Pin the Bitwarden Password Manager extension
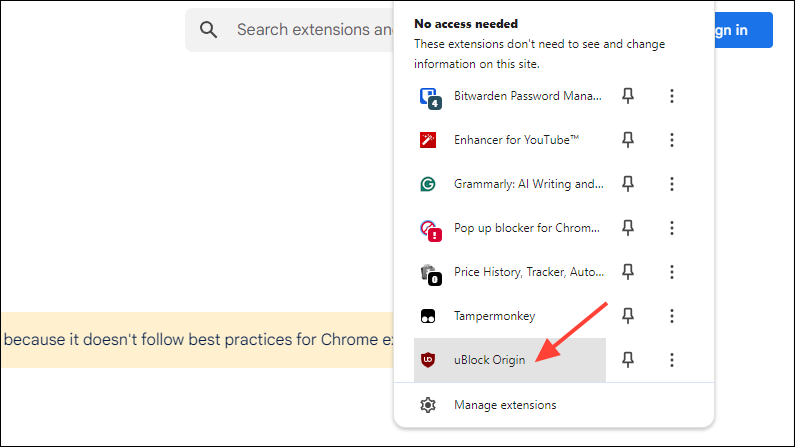The height and width of the screenshot is (447, 795). coord(628,96)
